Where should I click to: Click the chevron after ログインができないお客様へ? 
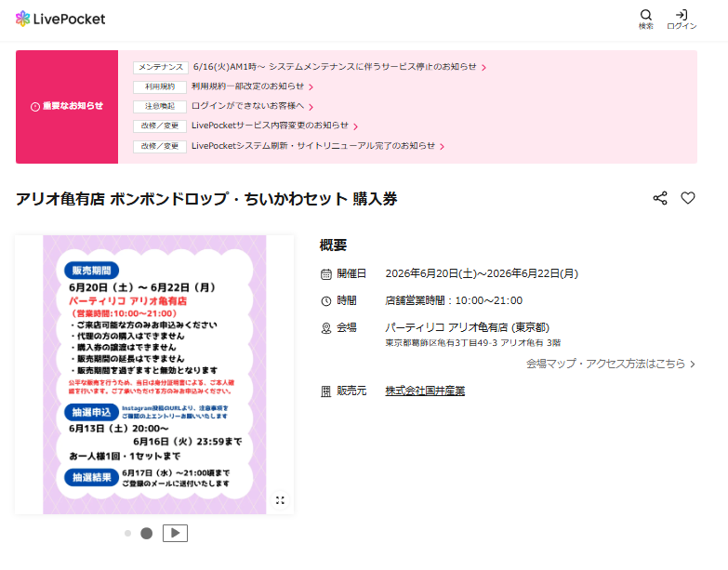(311, 107)
